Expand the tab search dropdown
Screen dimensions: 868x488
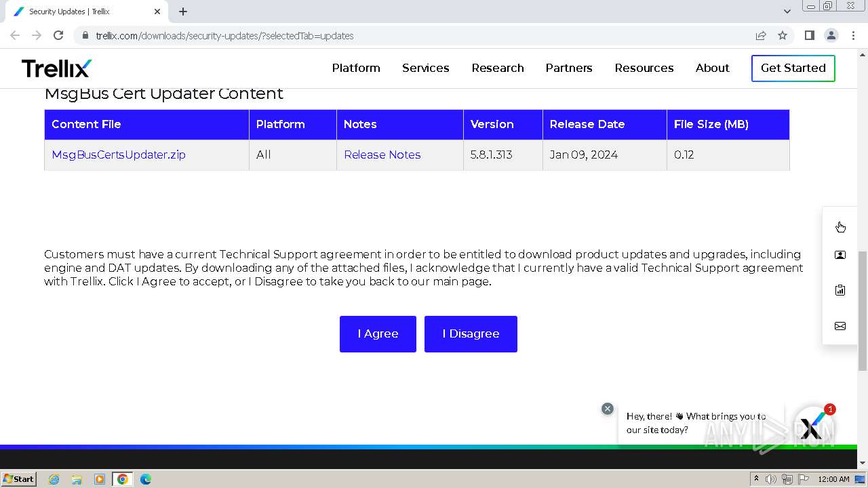click(x=787, y=12)
